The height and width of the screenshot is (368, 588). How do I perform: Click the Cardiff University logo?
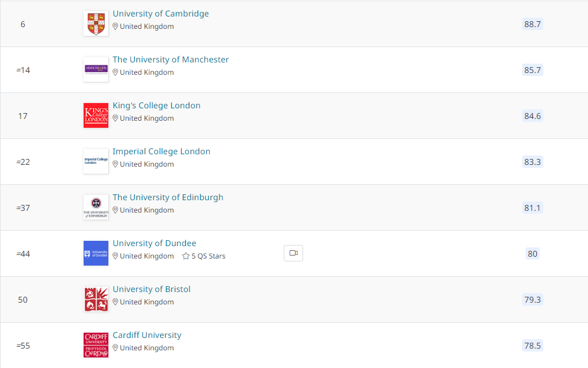pos(96,345)
